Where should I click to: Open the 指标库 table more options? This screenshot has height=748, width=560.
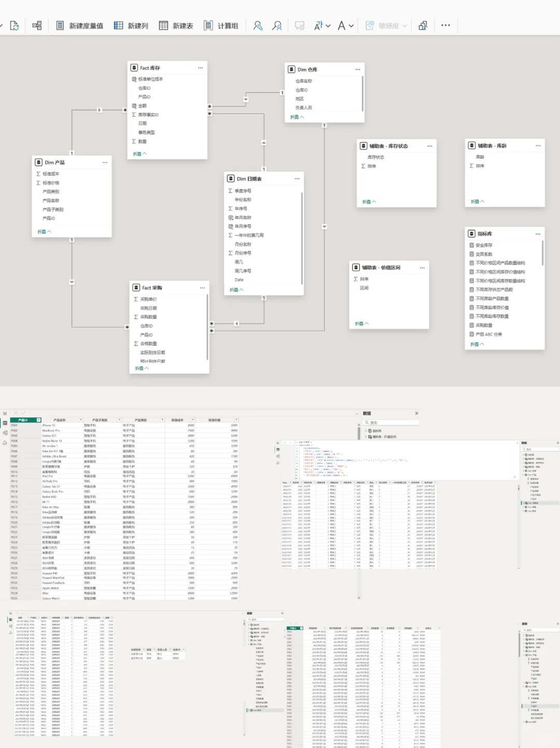point(538,234)
